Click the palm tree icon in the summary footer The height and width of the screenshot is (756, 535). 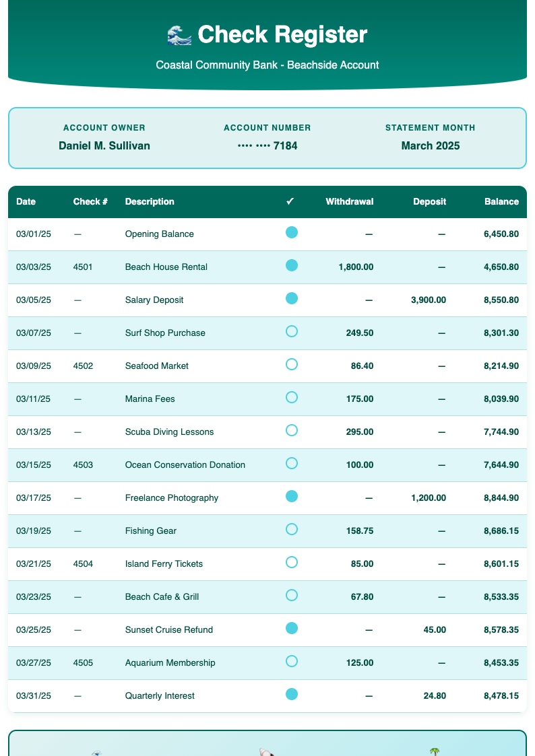(x=435, y=754)
